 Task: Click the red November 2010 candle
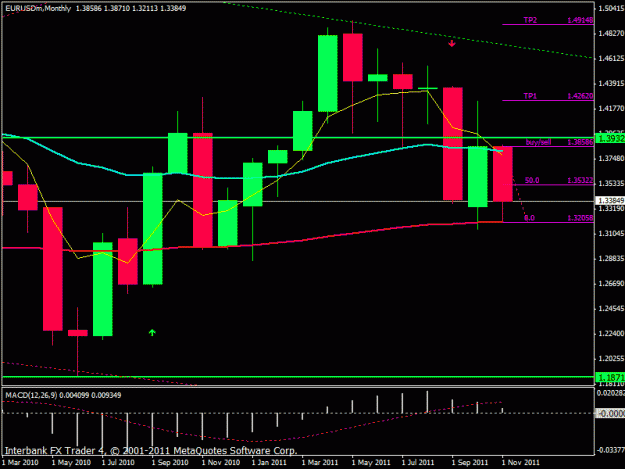tap(202, 190)
